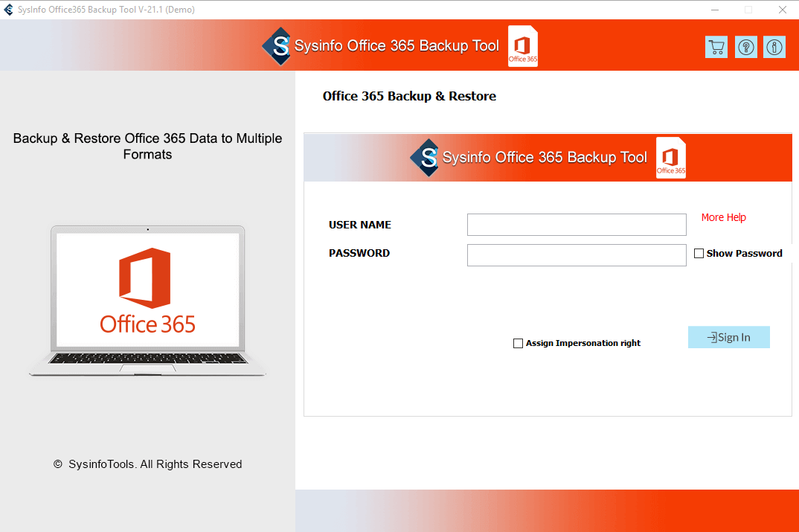Click the Sysinfo S logo in the login panel
Viewport: 799px width, 532px height.
425,158
